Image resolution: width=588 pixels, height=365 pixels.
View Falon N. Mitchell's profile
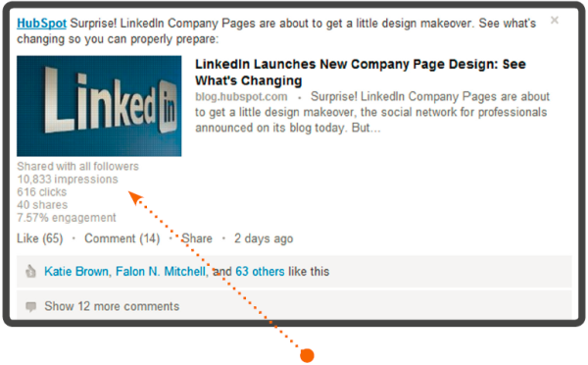click(161, 271)
